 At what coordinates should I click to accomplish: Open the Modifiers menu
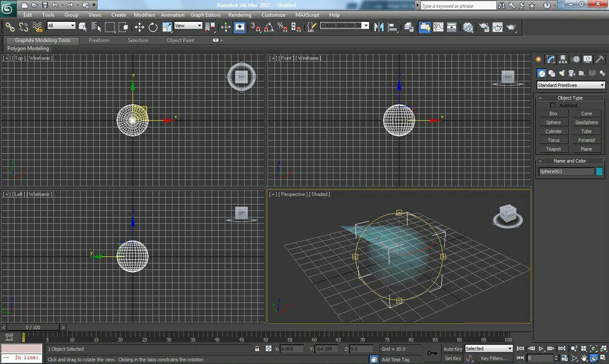(x=144, y=15)
